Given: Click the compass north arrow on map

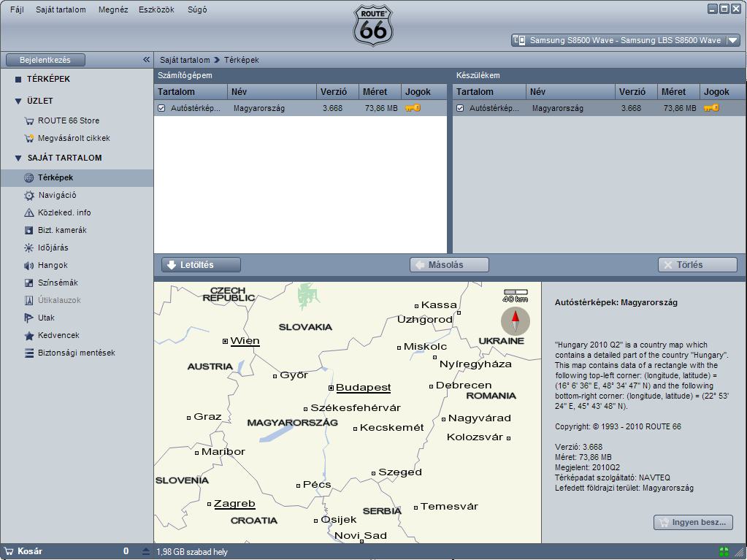Looking at the screenshot, I should tap(516, 321).
